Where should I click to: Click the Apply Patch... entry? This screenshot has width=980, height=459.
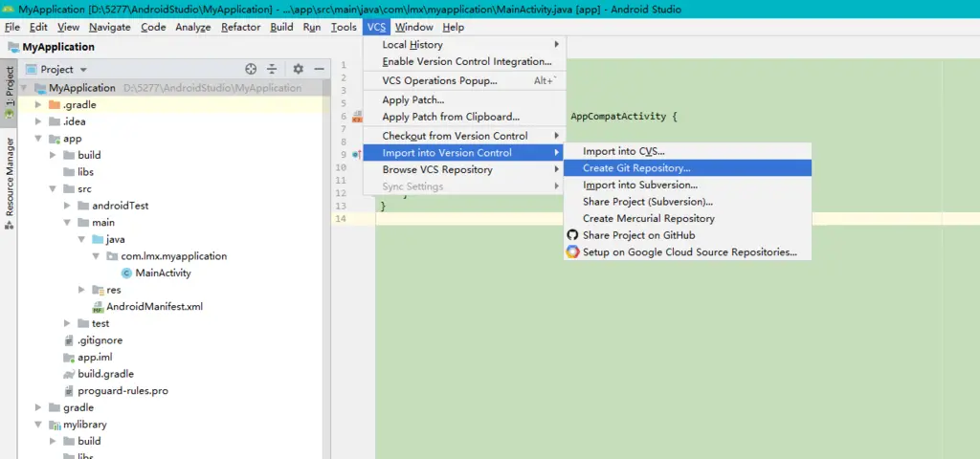[x=464, y=99]
